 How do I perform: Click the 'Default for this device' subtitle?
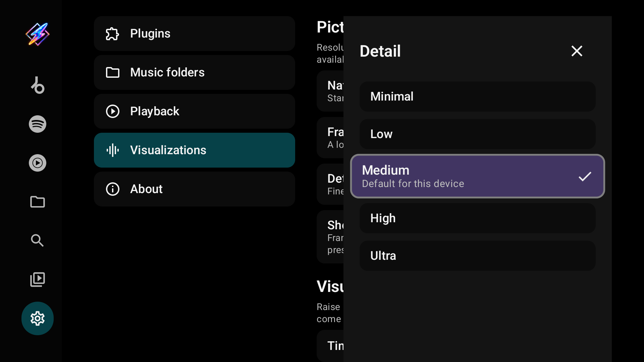click(x=413, y=184)
